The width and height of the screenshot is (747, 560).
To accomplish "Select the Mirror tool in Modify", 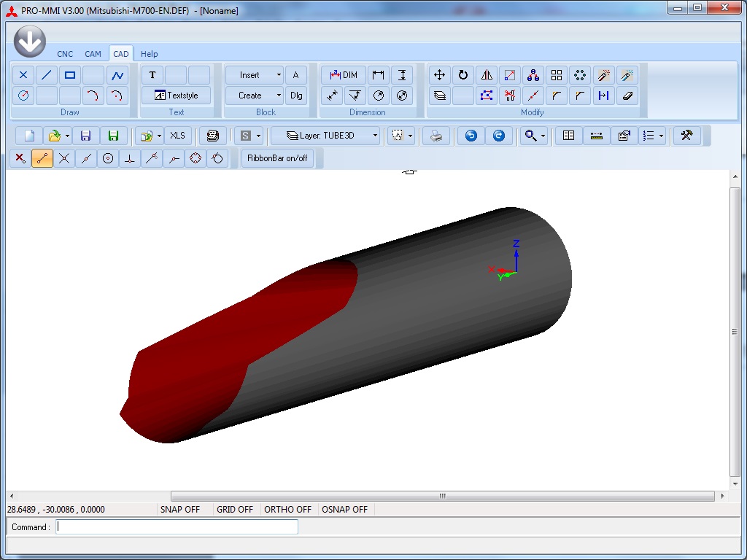I will (487, 75).
